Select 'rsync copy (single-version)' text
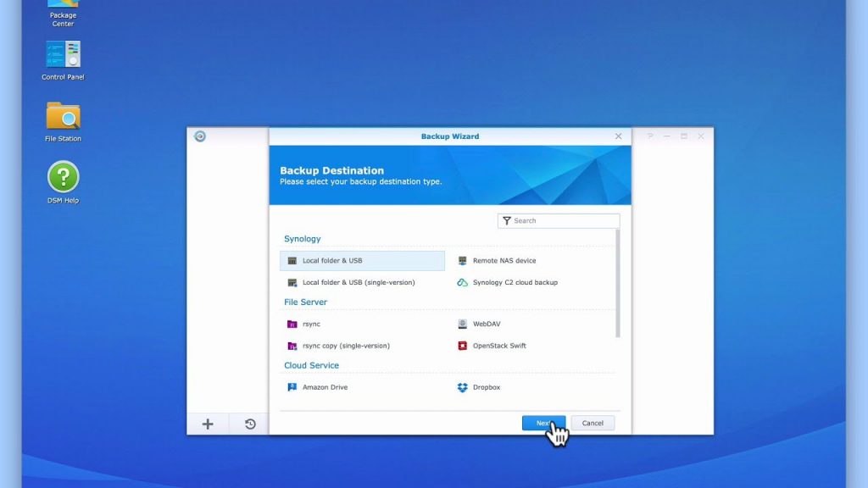 (346, 346)
